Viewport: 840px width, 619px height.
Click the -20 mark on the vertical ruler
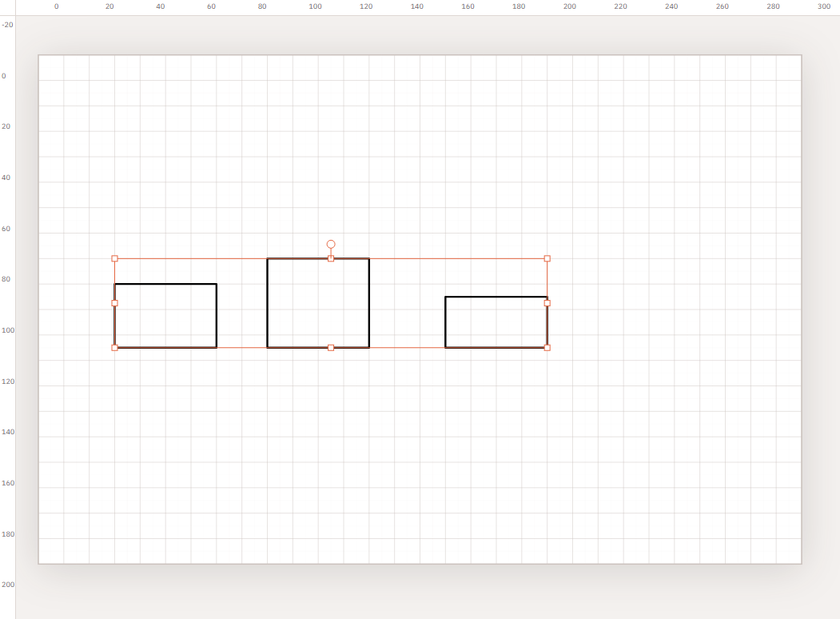[7, 25]
